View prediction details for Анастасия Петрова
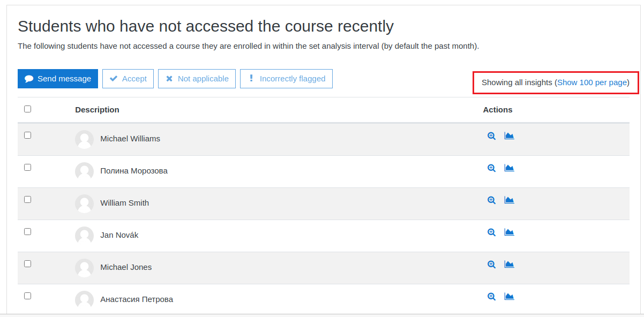This screenshot has height=317, width=644. coord(491,297)
